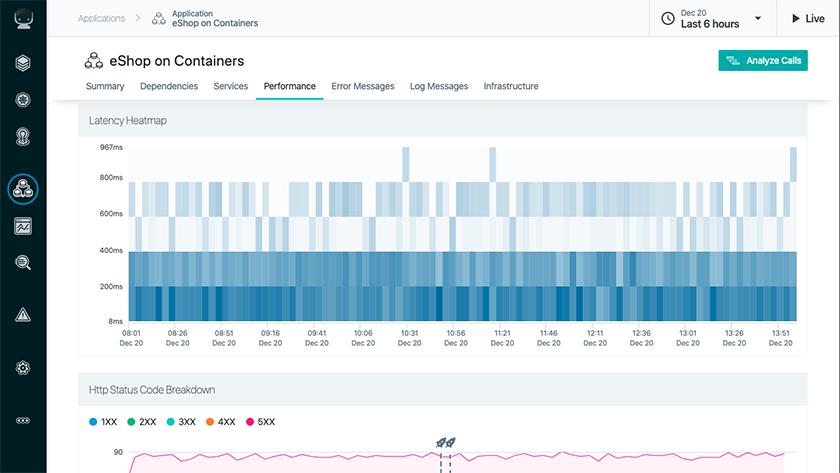Click the 967ms axis label
This screenshot has width=840, height=473.
point(111,147)
